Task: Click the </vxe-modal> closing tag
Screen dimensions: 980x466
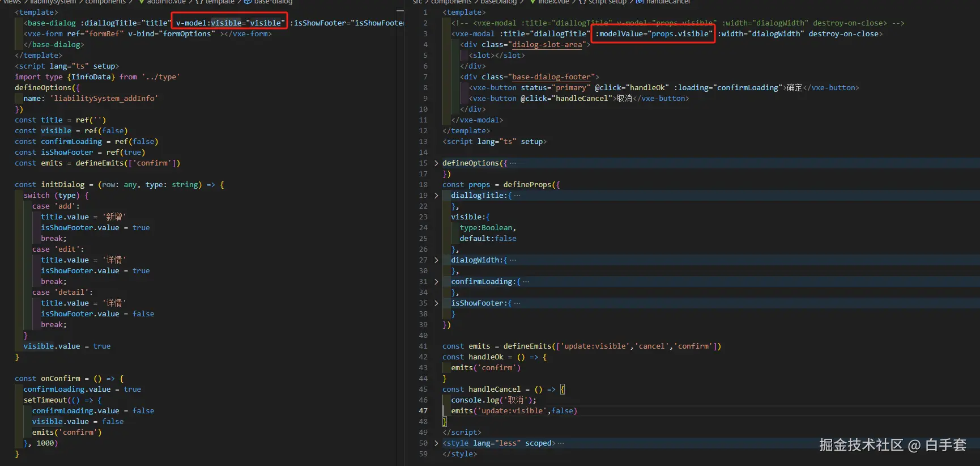Action: point(477,120)
